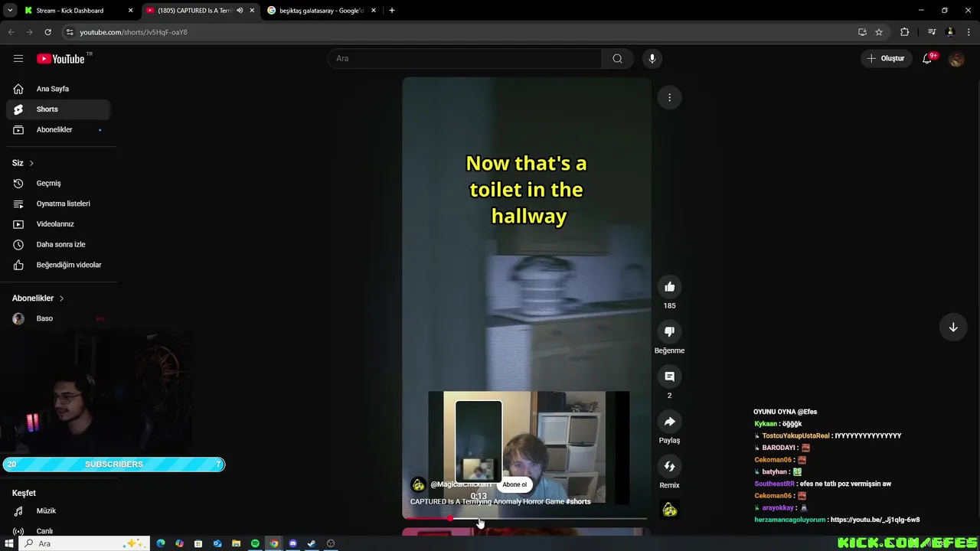The image size is (980, 551).
Task: Dislike the Short (Beğenme)
Action: pos(669,331)
